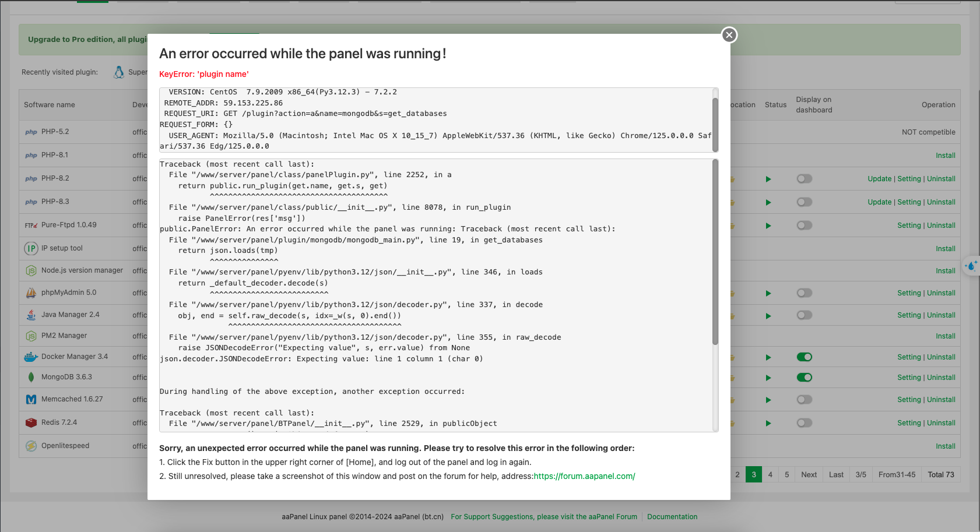Click the Memcached M icon
This screenshot has height=532, width=980.
pyautogui.click(x=31, y=400)
